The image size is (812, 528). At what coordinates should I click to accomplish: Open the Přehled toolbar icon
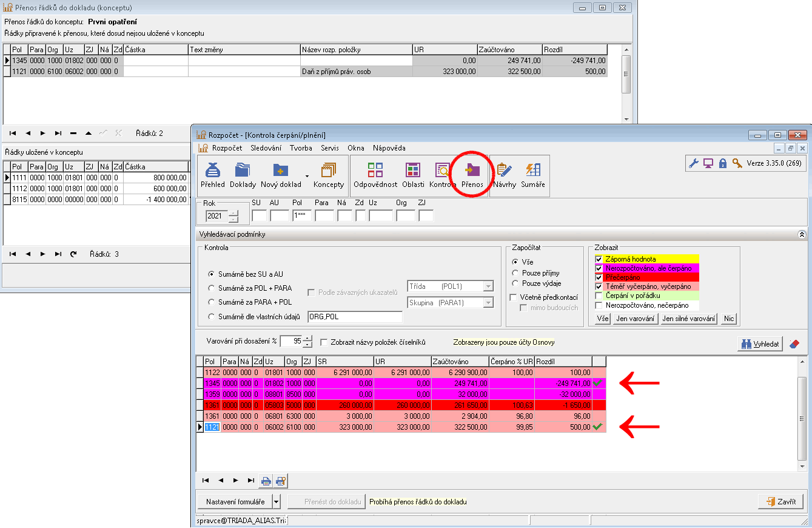212,175
